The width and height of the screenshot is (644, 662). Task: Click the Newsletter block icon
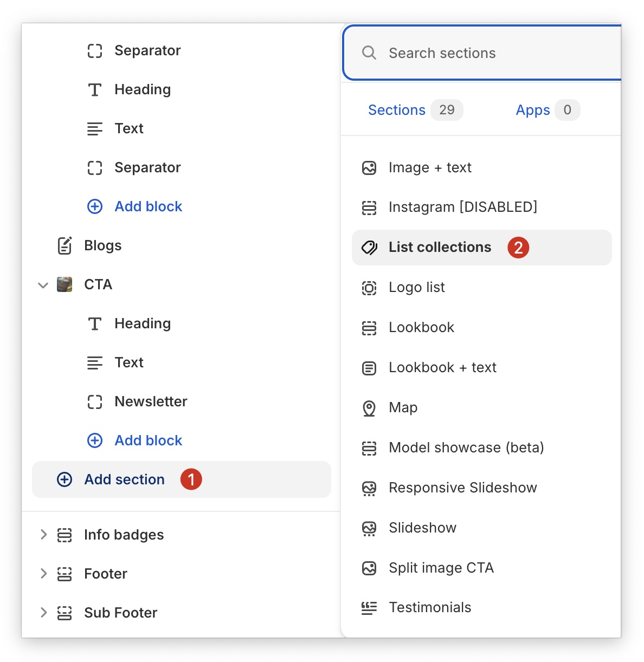95,401
